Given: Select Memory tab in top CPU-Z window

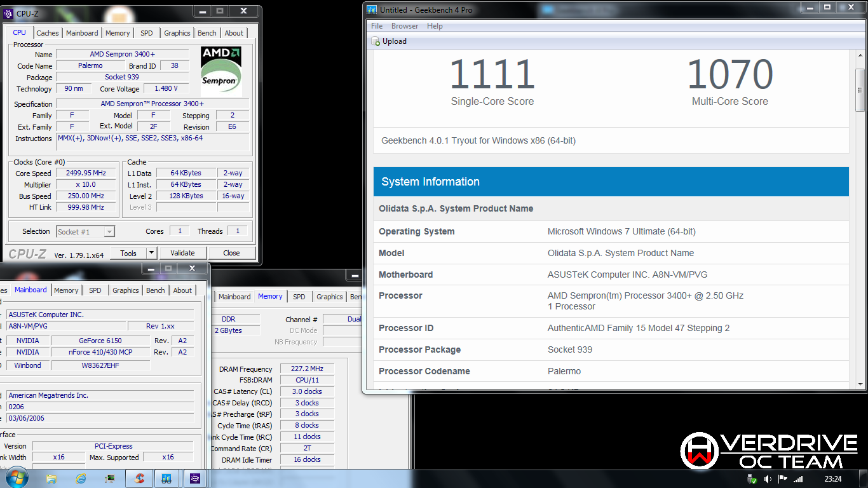Looking at the screenshot, I should [118, 33].
